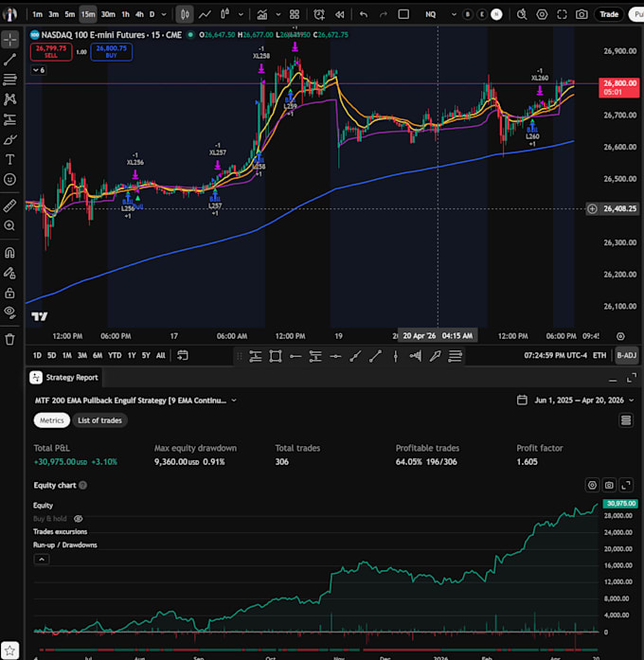Enter fullscreen chart mode
This screenshot has width=644, height=660.
562,14
